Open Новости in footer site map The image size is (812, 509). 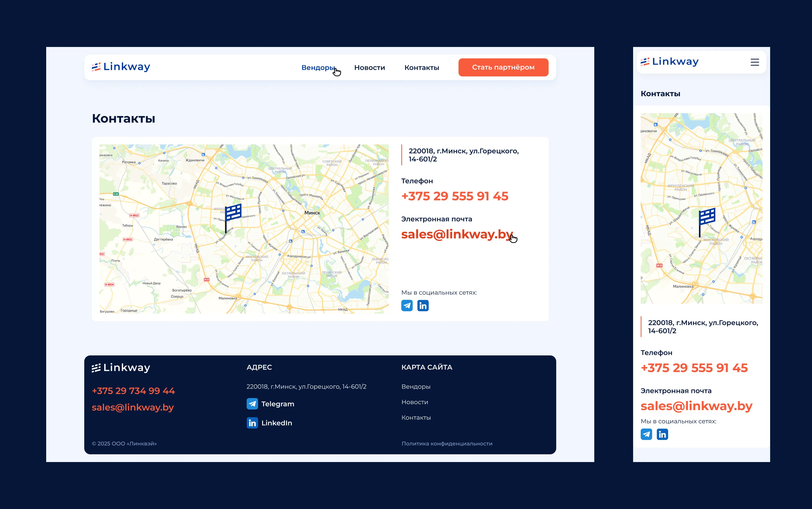coord(415,402)
